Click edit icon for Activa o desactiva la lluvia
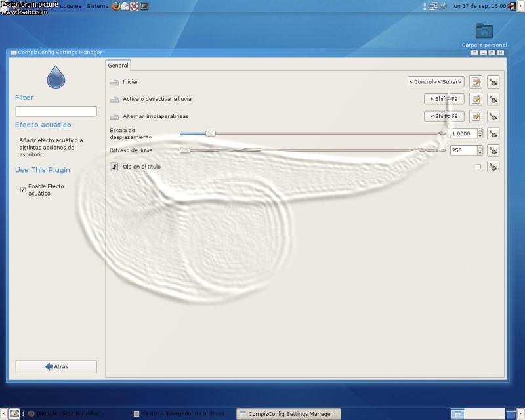The image size is (525, 420). [x=476, y=99]
